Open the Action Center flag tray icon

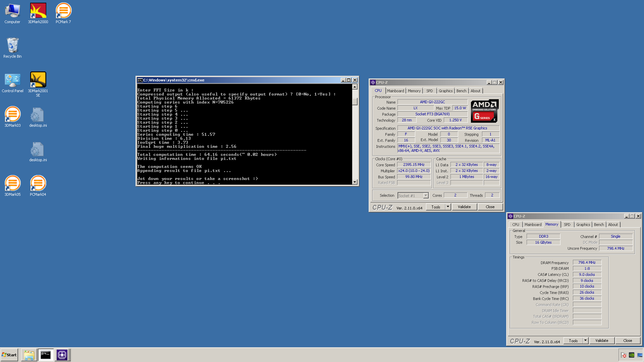pyautogui.click(x=624, y=355)
